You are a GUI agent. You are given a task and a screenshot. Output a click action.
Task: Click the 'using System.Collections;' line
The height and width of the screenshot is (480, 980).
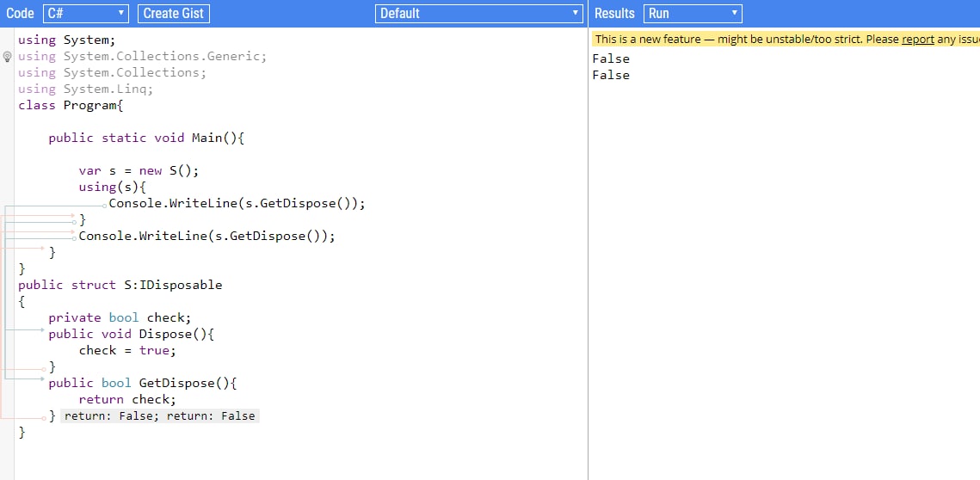(113, 72)
